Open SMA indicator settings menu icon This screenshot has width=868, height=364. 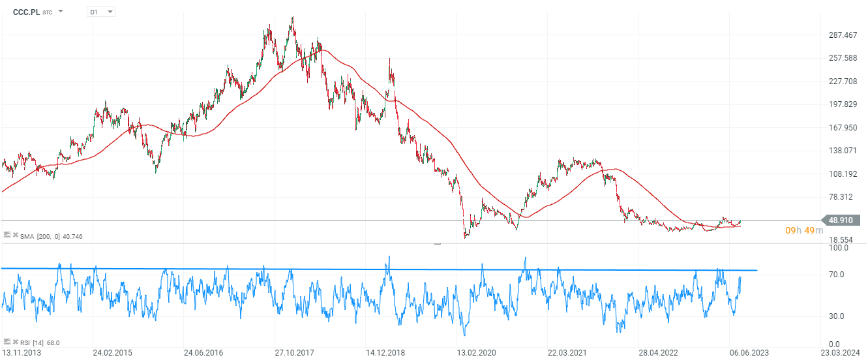[x=7, y=235]
